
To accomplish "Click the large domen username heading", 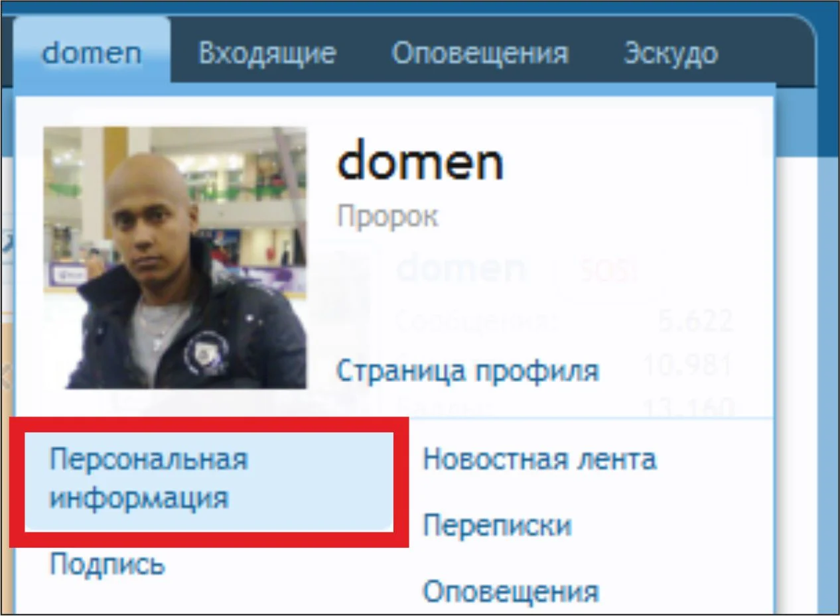I will point(421,160).
